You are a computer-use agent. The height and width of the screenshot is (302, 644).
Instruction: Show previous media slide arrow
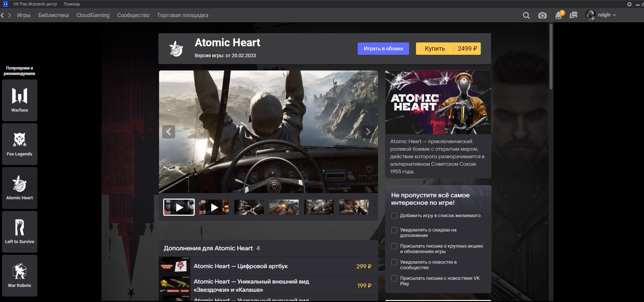pyautogui.click(x=169, y=132)
